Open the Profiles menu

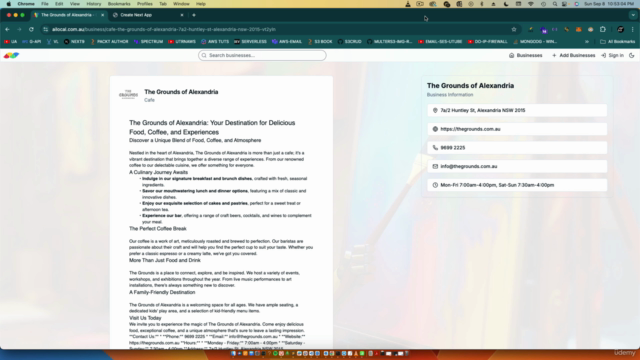click(144, 4)
